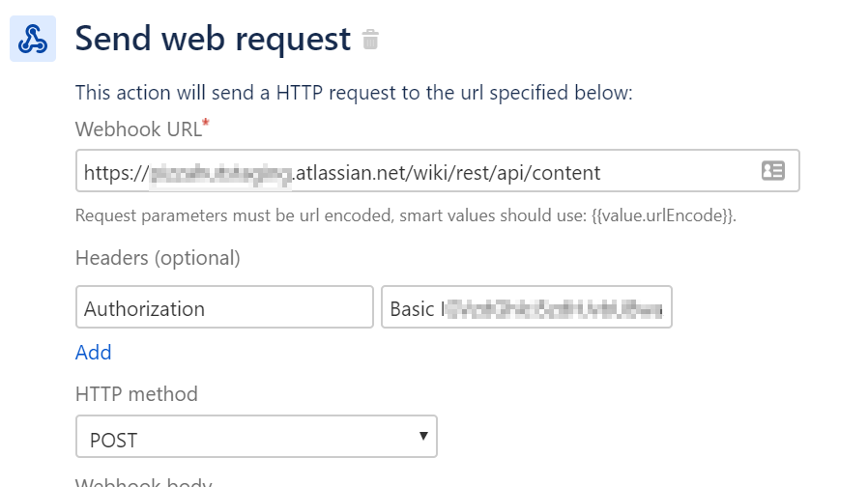Click the blurred token in the header value
The height and width of the screenshot is (487, 868).
554,308
